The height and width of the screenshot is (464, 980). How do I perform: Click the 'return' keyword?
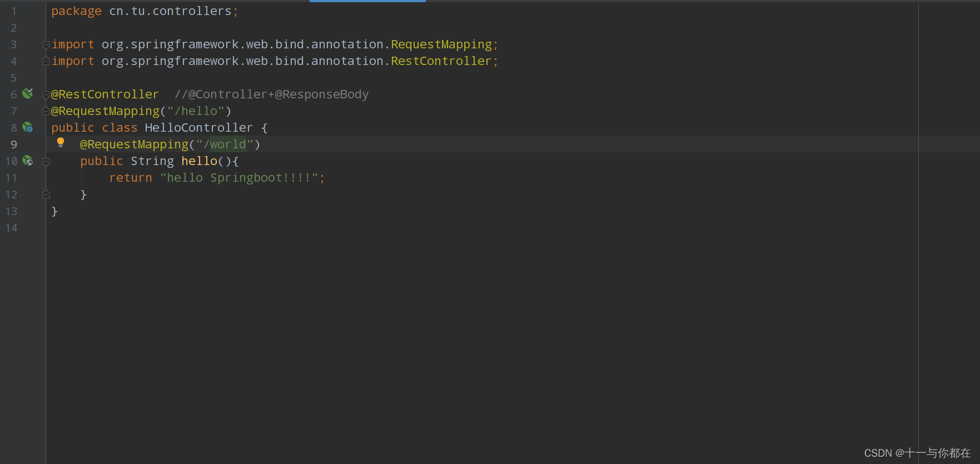pos(131,178)
